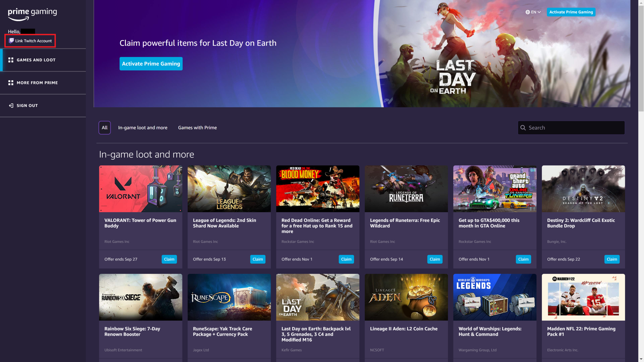Claim the GTA Online GTA$400,000 offer
Image resolution: width=644 pixels, height=362 pixels.
click(523, 259)
